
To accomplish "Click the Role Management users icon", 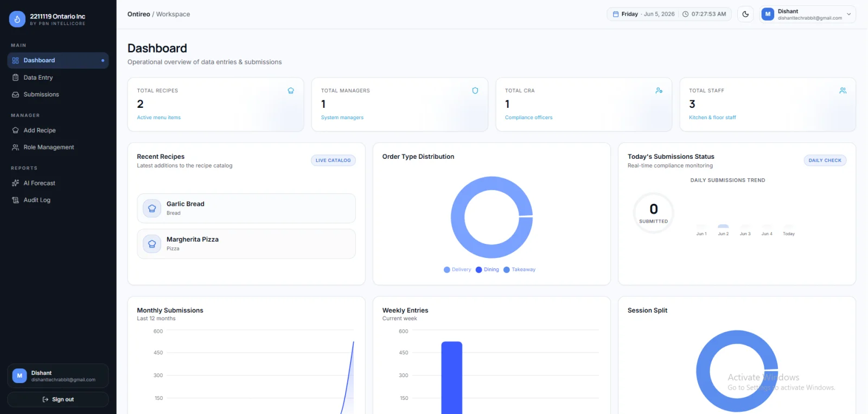I will tap(15, 147).
